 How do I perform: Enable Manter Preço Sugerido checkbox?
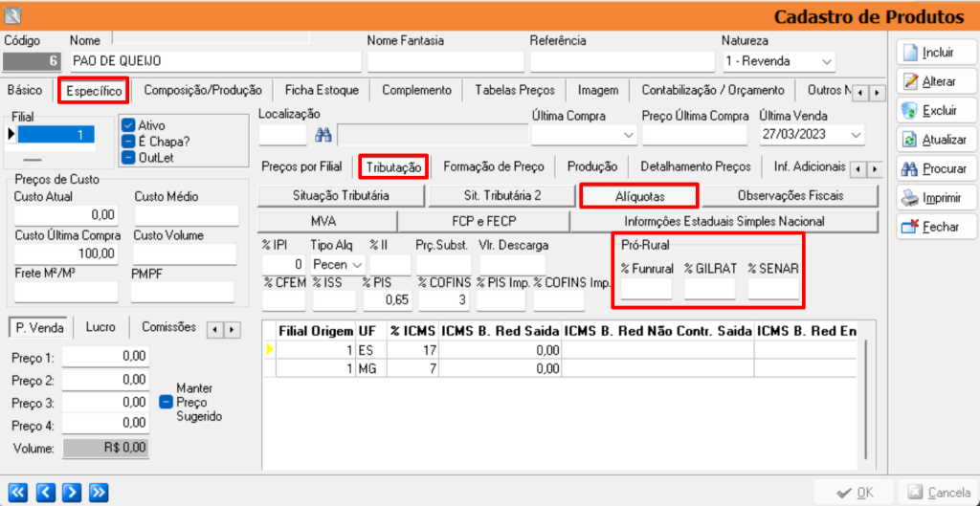tap(167, 403)
